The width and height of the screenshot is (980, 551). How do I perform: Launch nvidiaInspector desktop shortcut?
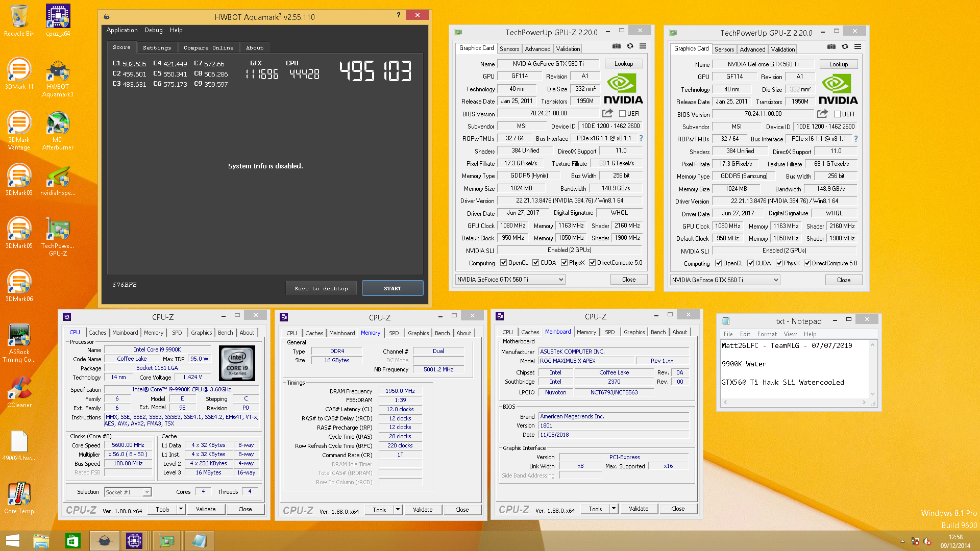(x=58, y=180)
